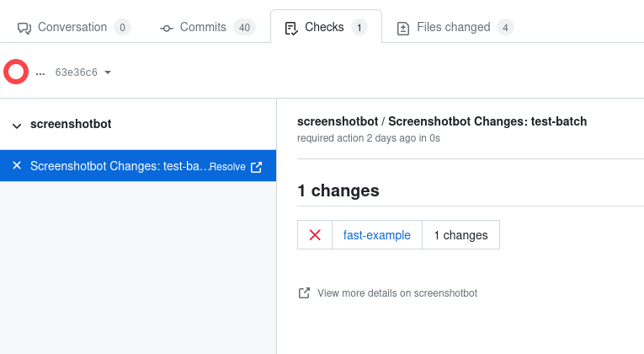644x354 pixels.
Task: Click the failed X icon in sidebar item
Action: coord(17,166)
